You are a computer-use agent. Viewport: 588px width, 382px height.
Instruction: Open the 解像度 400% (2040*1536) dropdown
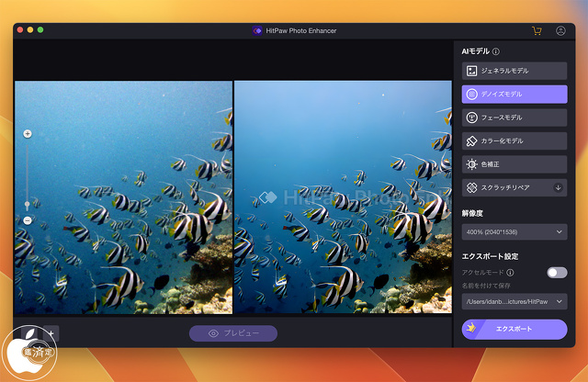514,232
